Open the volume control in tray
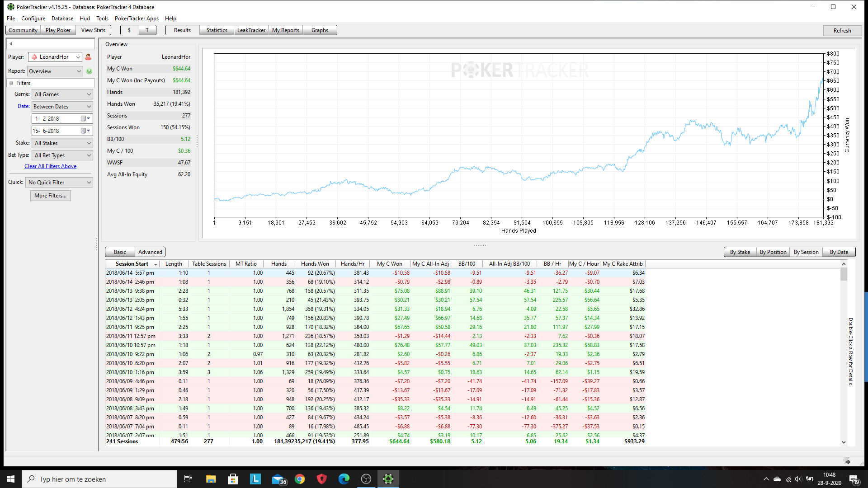Image resolution: width=868 pixels, height=488 pixels. [798, 479]
